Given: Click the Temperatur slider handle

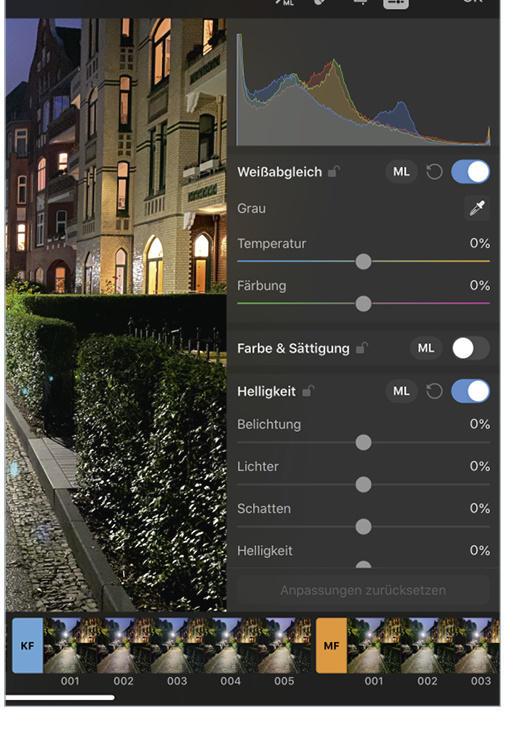Looking at the screenshot, I should [363, 261].
